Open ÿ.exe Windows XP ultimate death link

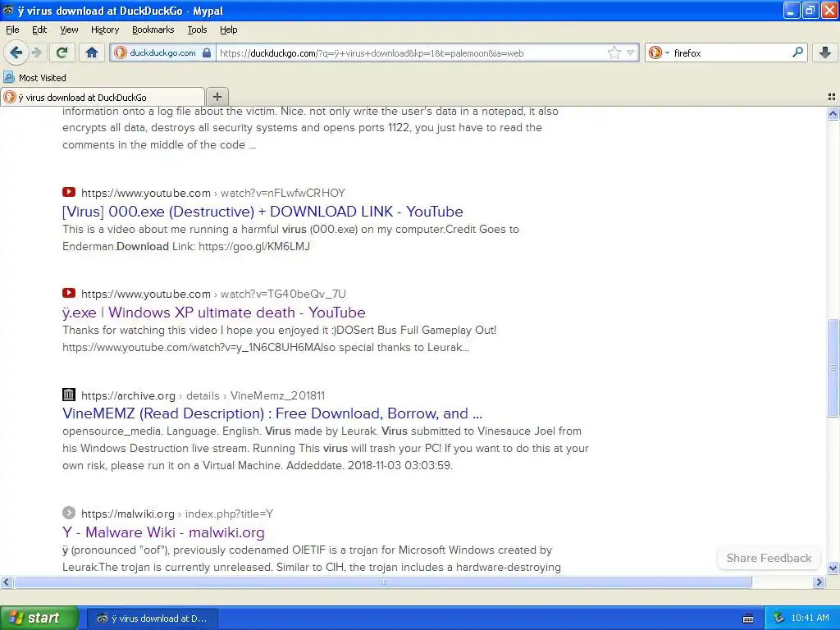pos(214,313)
